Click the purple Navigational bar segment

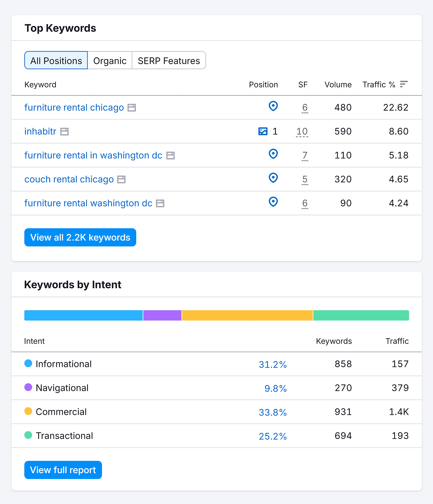pyautogui.click(x=162, y=315)
